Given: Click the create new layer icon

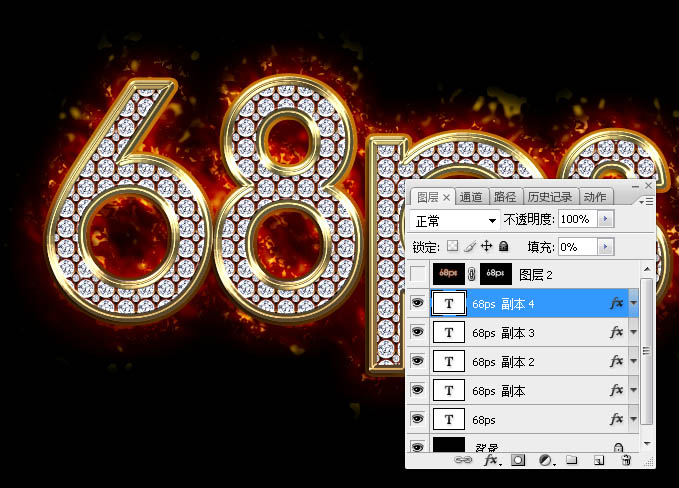Looking at the screenshot, I should click(599, 461).
